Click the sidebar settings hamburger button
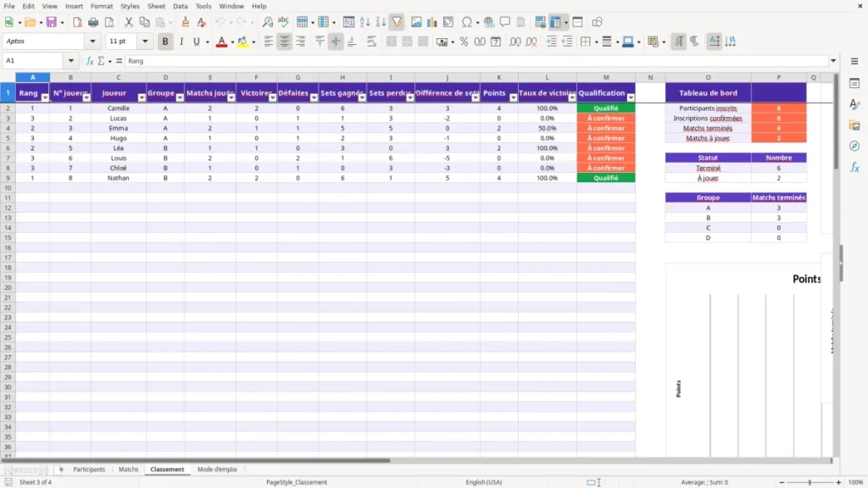This screenshot has width=868, height=488. pos(854,61)
